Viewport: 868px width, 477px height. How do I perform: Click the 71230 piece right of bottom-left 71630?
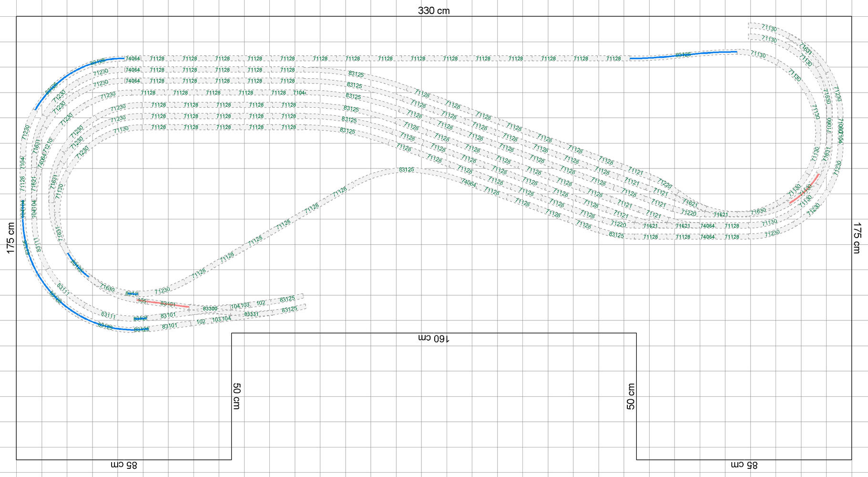click(162, 290)
